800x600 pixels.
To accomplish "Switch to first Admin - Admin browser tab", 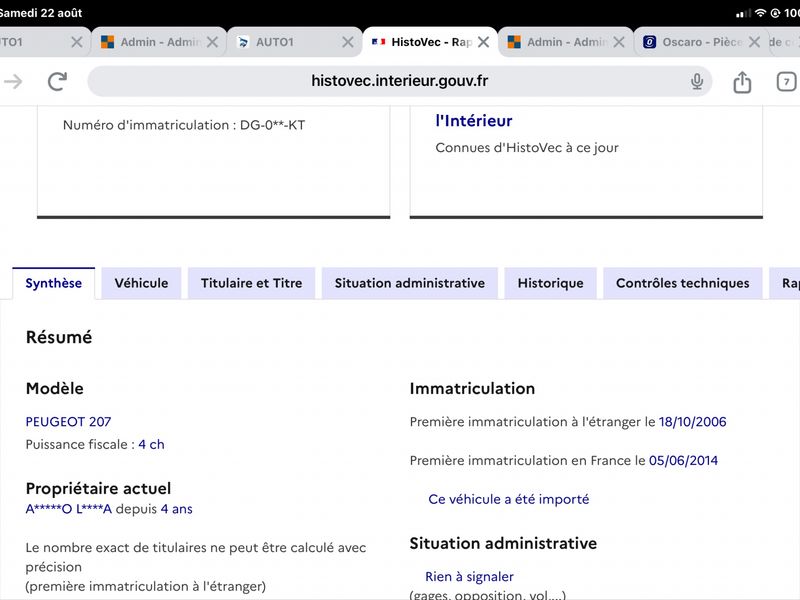I will pyautogui.click(x=158, y=42).
